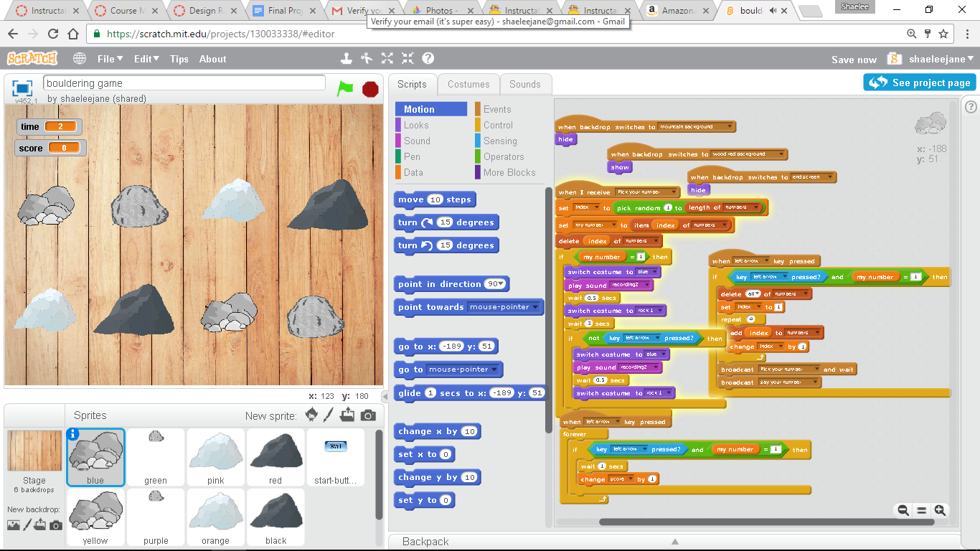This screenshot has height=551, width=980.
Task: Open mouse-pointer dropdown in go to block
Action: pyautogui.click(x=494, y=369)
